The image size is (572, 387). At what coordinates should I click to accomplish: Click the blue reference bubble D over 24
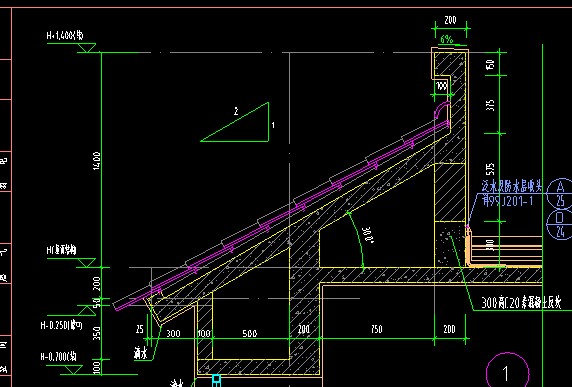coord(560,224)
